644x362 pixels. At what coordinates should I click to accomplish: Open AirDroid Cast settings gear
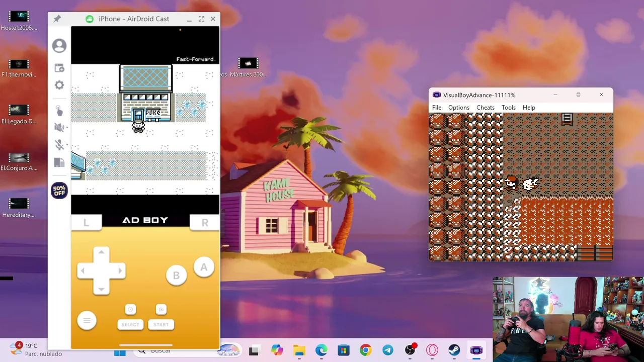coord(59,85)
